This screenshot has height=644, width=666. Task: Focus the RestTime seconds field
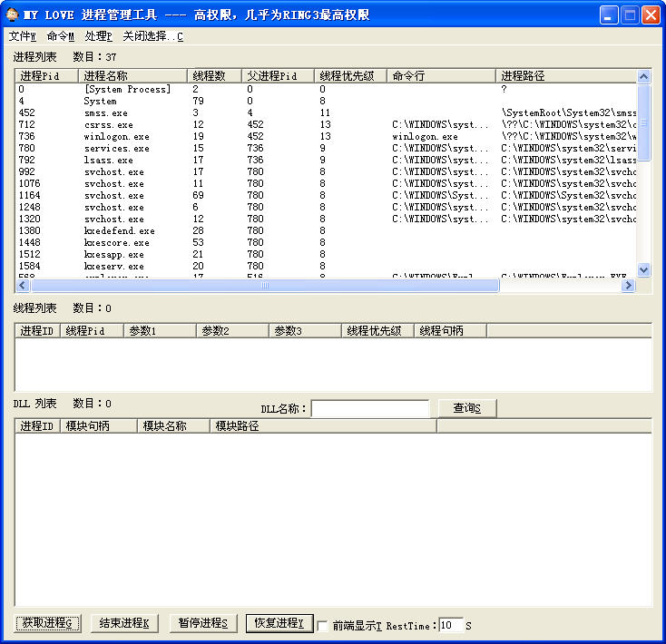pos(450,625)
